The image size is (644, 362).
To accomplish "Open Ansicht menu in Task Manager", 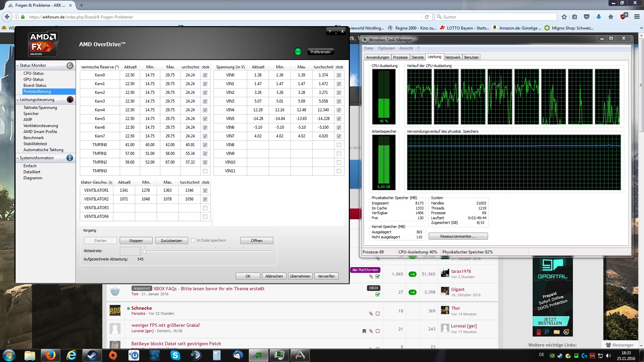I will (x=406, y=48).
